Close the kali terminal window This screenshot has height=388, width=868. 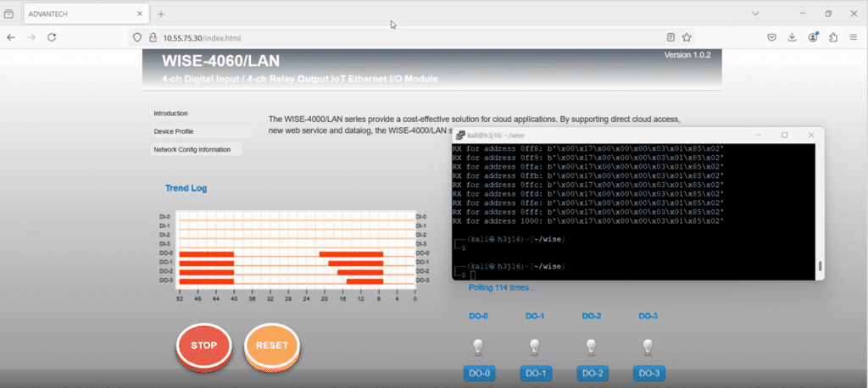point(811,135)
